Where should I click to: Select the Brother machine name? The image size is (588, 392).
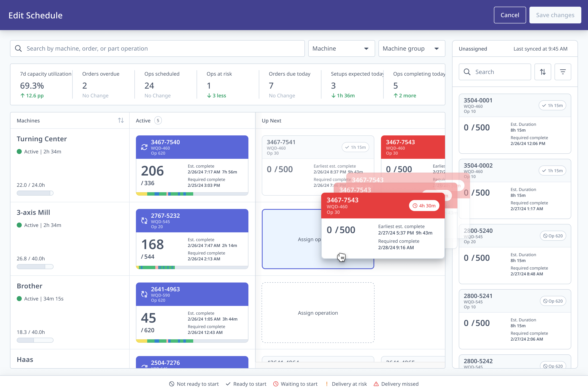click(x=29, y=286)
